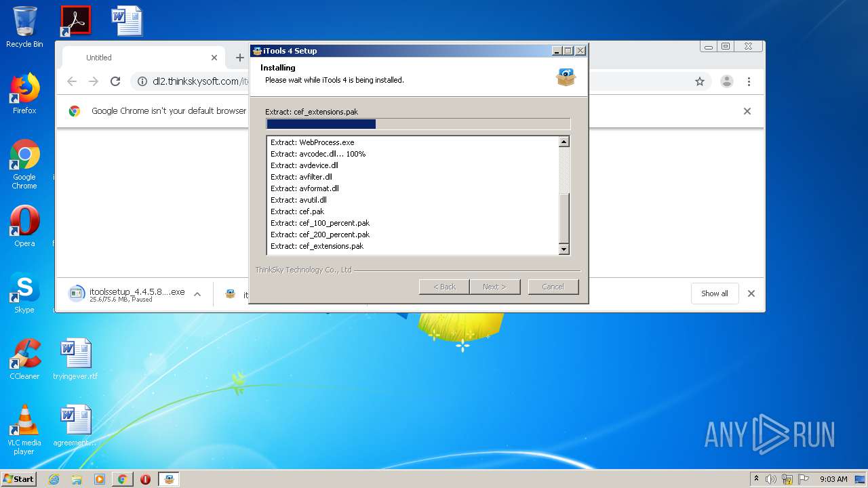Image resolution: width=868 pixels, height=488 pixels.
Task: Reload the page in Chrome
Action: (115, 81)
